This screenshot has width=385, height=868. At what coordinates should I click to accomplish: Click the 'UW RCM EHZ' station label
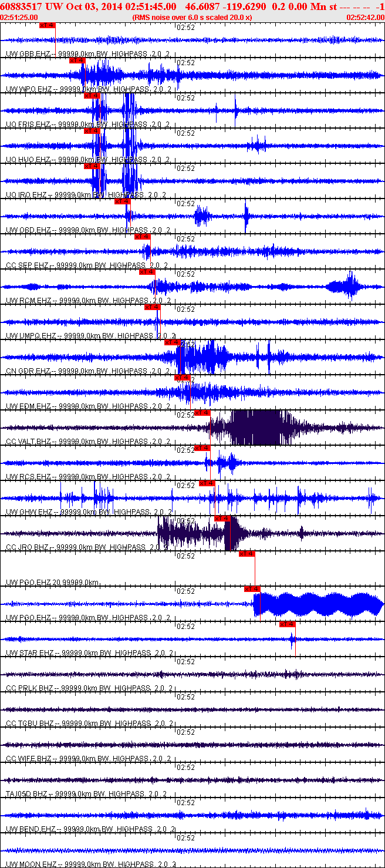[29, 301]
